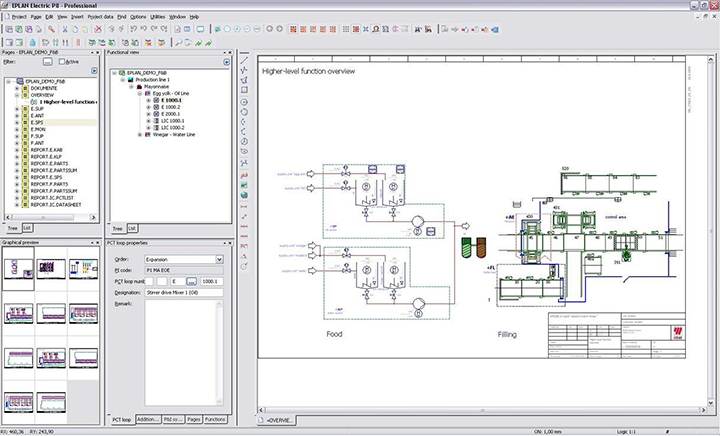Select the Line drawing tool
The height and width of the screenshot is (436, 720).
[x=244, y=58]
